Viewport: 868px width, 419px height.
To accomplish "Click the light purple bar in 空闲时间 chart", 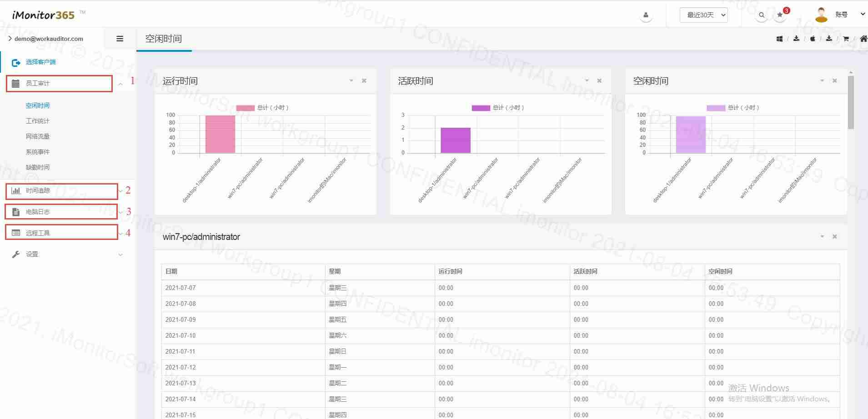I will coord(691,135).
